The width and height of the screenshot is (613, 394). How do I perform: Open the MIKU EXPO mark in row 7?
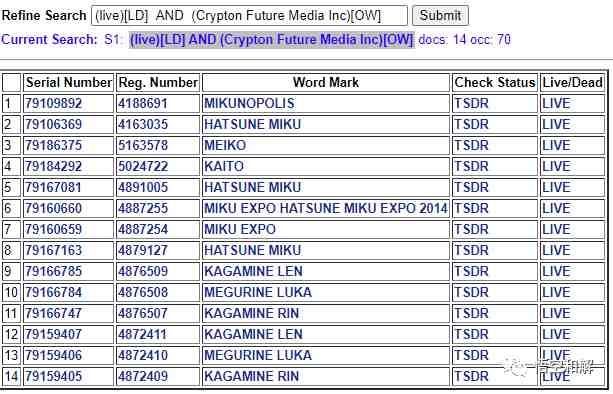pos(240,229)
